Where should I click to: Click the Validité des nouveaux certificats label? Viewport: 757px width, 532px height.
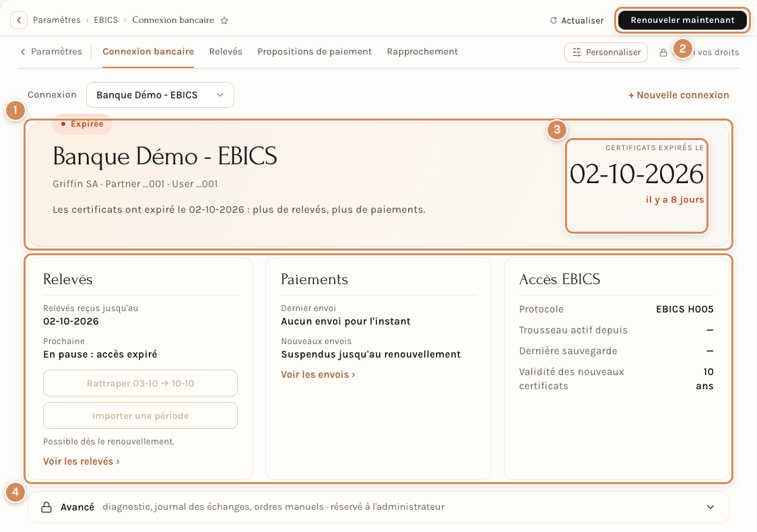point(572,379)
